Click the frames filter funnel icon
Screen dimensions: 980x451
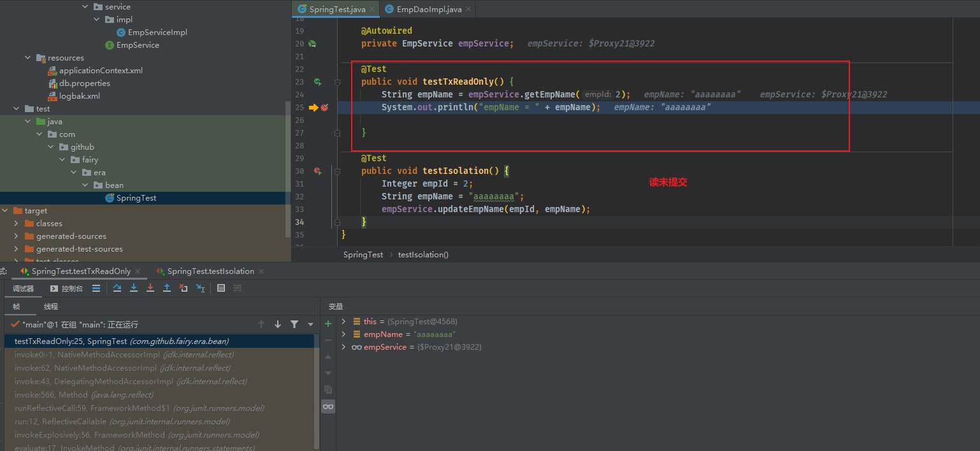[x=294, y=324]
